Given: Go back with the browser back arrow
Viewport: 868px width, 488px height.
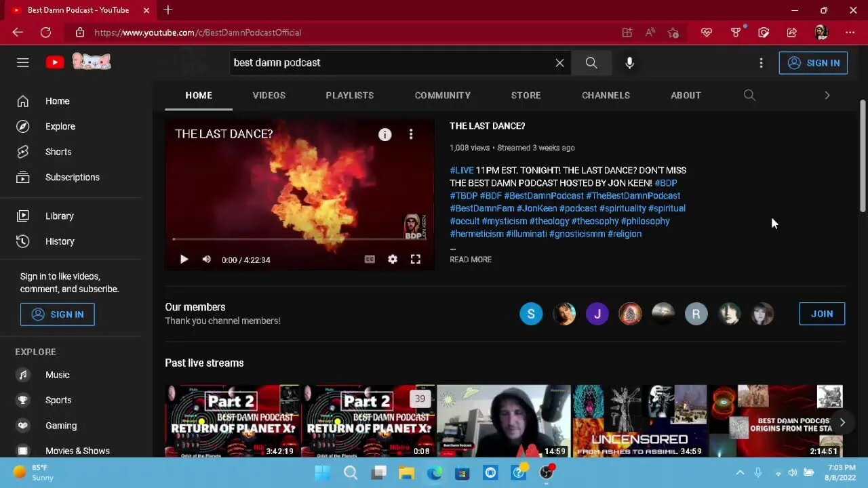Looking at the screenshot, I should coord(18,33).
